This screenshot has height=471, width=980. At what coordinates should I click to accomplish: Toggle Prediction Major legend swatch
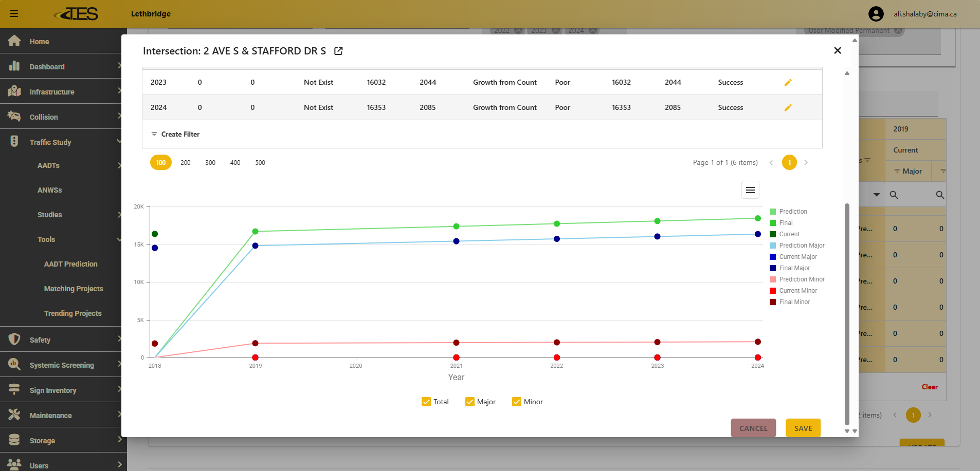coord(773,246)
